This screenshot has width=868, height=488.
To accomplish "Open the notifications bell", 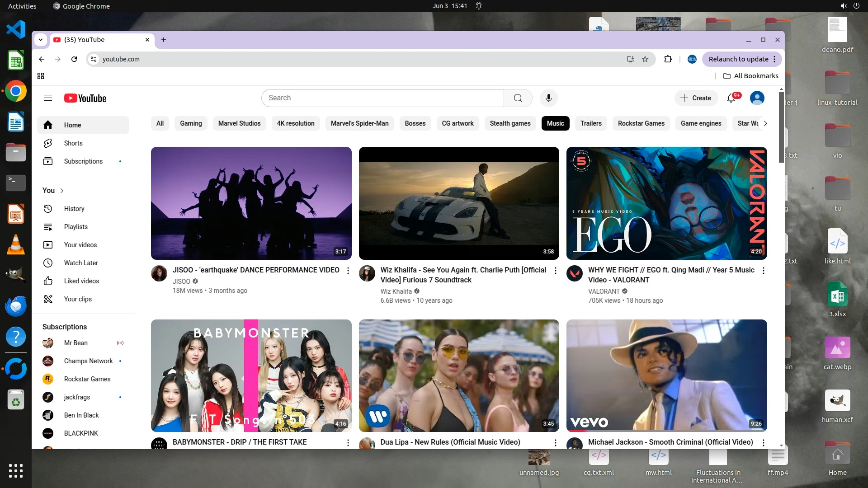I will (731, 98).
